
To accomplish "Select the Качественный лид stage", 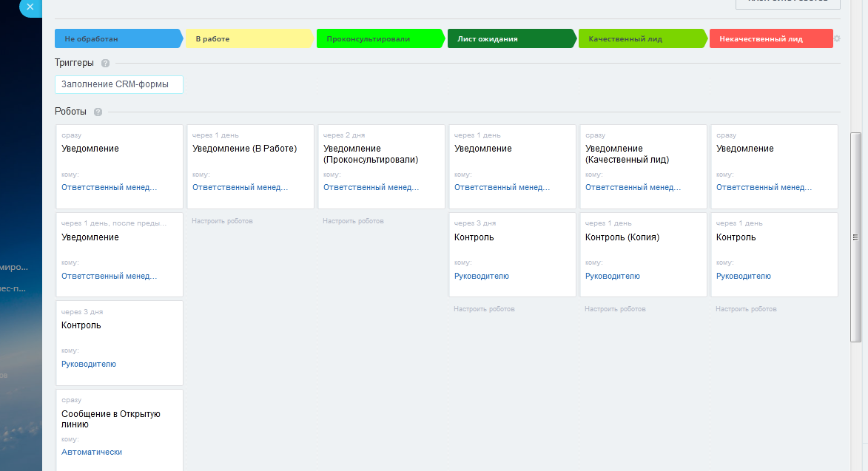I will point(640,38).
